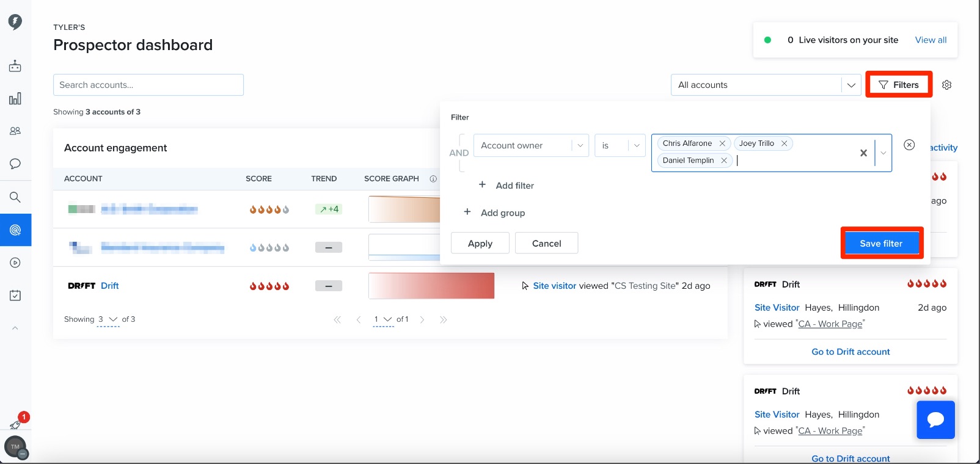Image resolution: width=980 pixels, height=464 pixels.
Task: Open the rocket notifications icon
Action: click(x=15, y=424)
